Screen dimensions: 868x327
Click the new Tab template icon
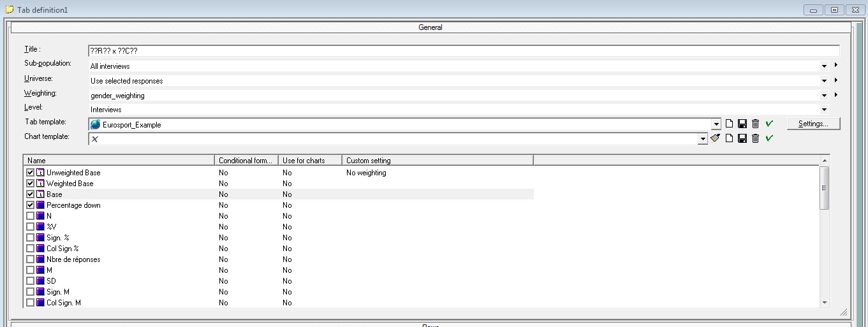point(730,124)
